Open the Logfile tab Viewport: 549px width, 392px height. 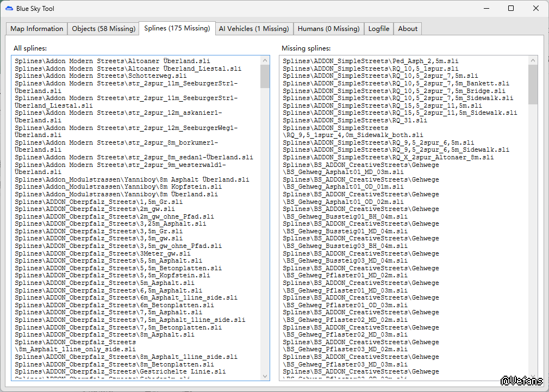click(379, 29)
